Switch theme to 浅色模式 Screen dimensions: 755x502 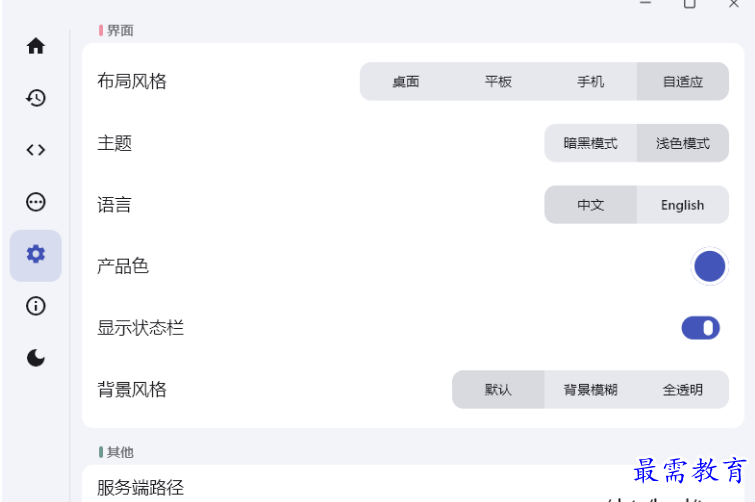(683, 143)
